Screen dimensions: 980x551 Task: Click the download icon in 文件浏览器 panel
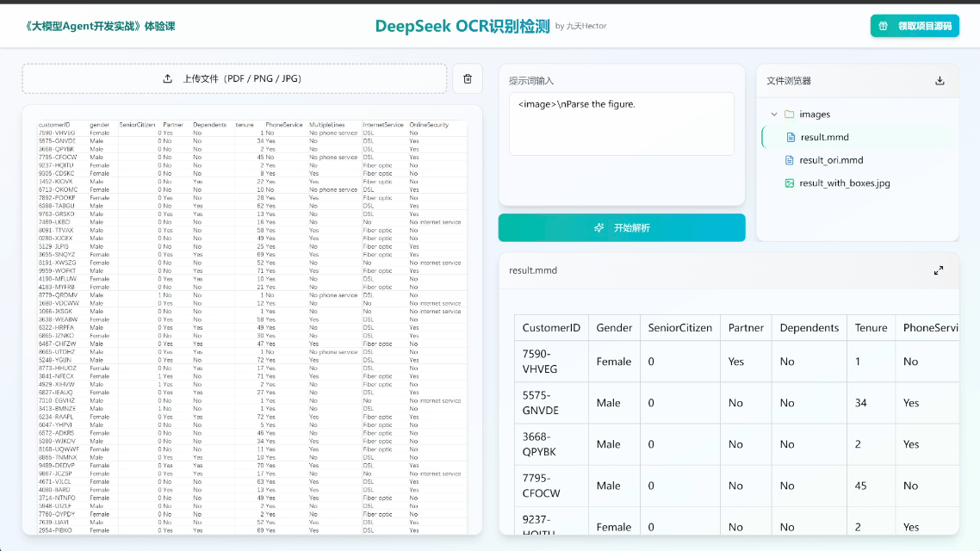(940, 80)
